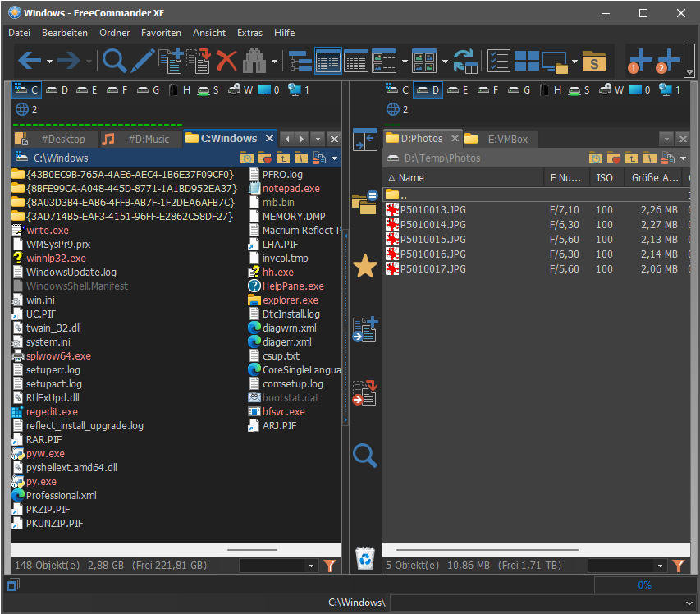This screenshot has width=700, height=614.
Task: Open the Datei menu
Action: (x=19, y=33)
